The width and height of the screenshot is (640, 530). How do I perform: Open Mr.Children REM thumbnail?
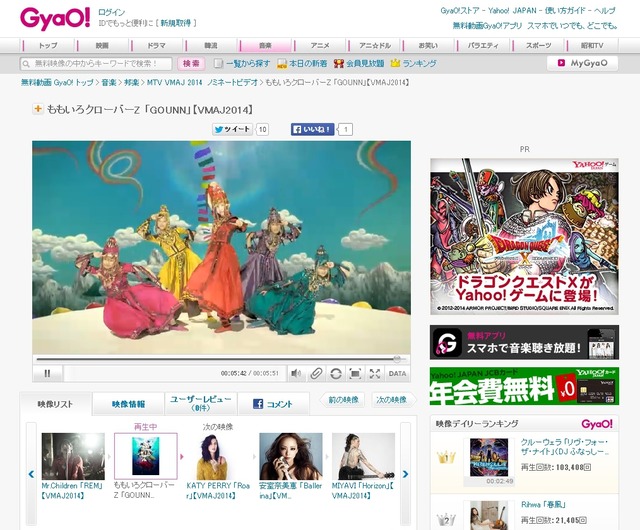click(x=73, y=457)
